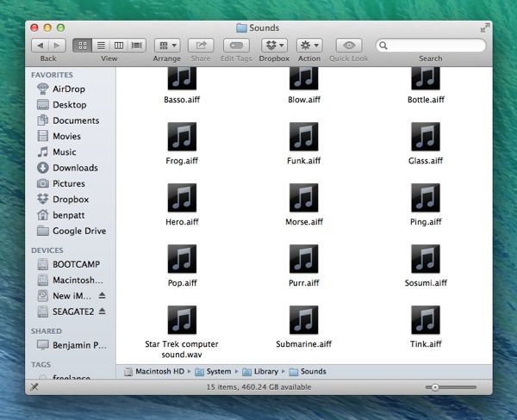Go back with the left arrow button
Viewport: 517px width, 420px height.
click(x=40, y=46)
